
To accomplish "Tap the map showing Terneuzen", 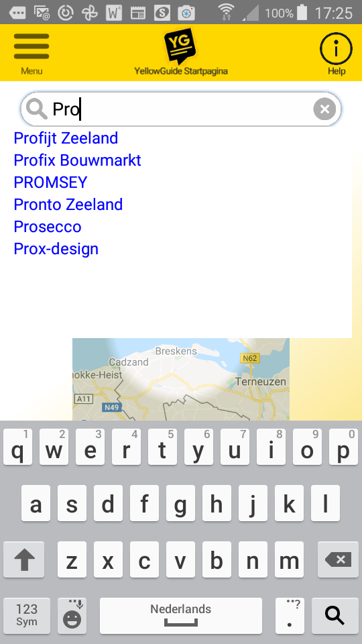I will (x=181, y=379).
